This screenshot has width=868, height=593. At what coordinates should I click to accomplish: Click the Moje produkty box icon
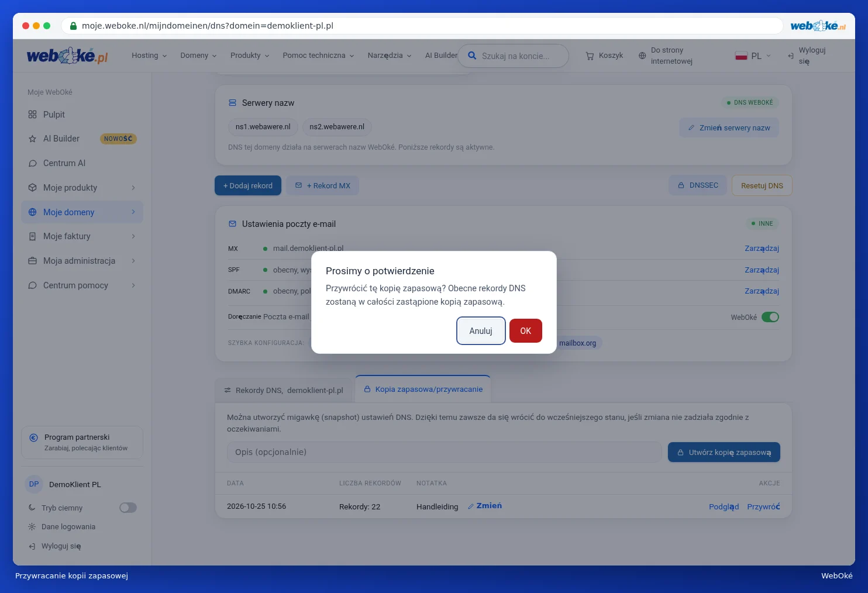coord(32,188)
